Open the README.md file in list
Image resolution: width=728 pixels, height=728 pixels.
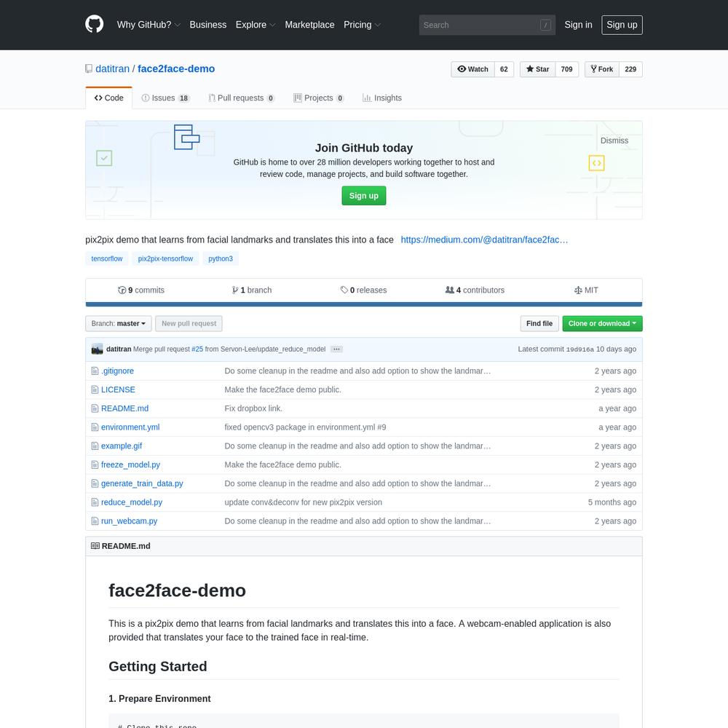[x=125, y=408]
